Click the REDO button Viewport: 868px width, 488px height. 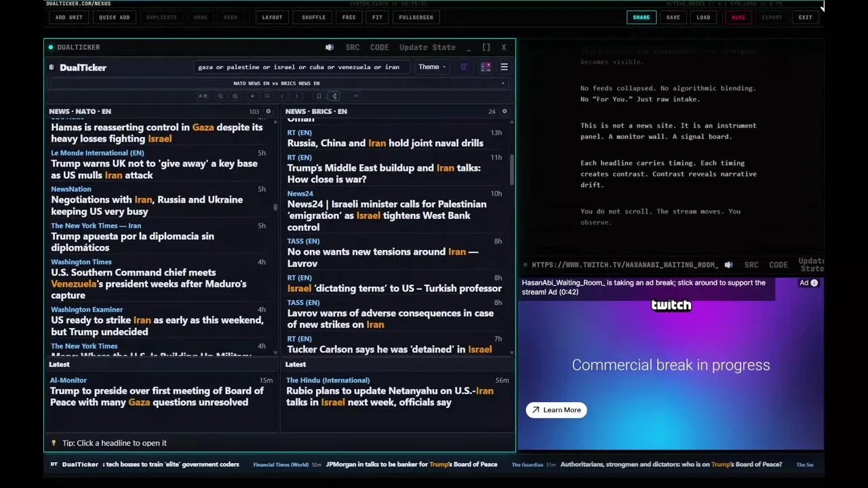click(231, 18)
